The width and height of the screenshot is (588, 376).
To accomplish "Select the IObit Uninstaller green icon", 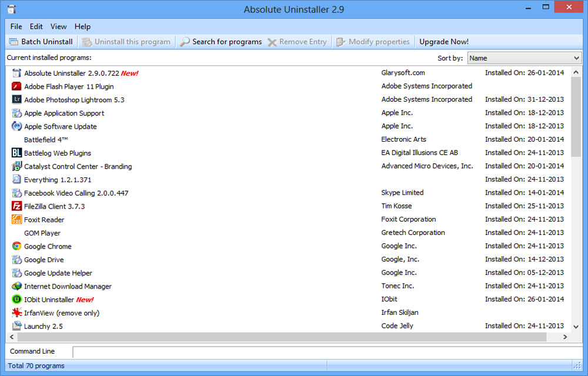I will coord(16,299).
